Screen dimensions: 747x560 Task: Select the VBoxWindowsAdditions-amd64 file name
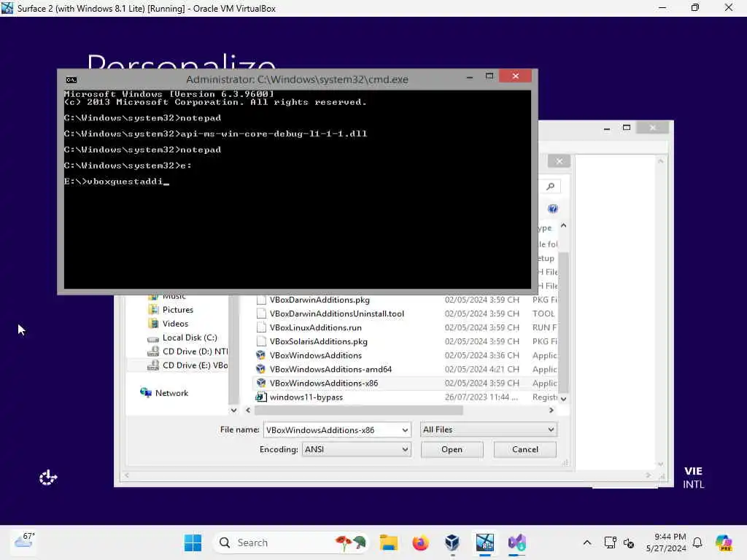(330, 369)
